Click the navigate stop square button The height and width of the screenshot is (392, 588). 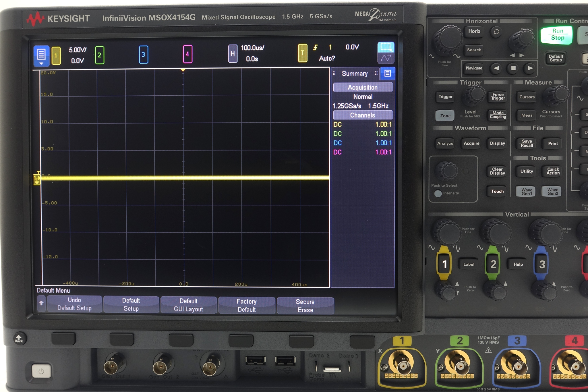[513, 68]
